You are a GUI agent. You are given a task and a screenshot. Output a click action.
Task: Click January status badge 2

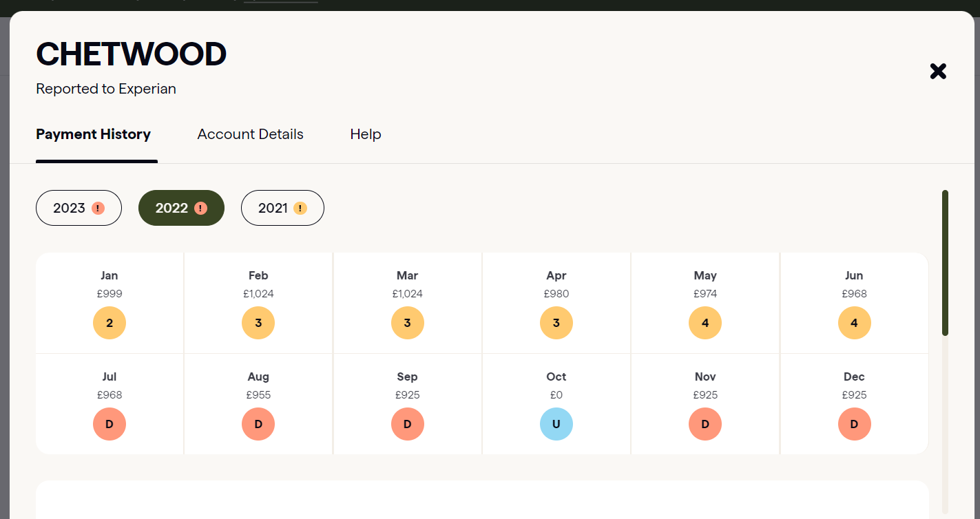pos(110,323)
